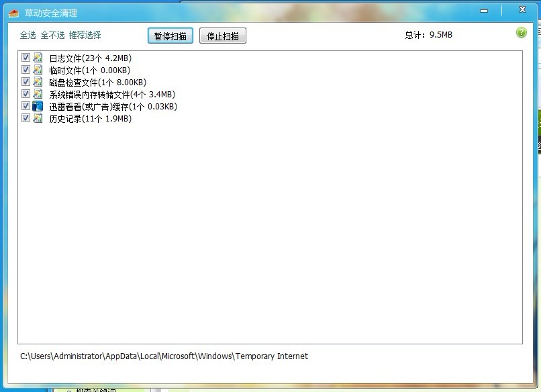The height and width of the screenshot is (392, 541).
Task: Click the green help question mark icon
Action: [x=522, y=33]
